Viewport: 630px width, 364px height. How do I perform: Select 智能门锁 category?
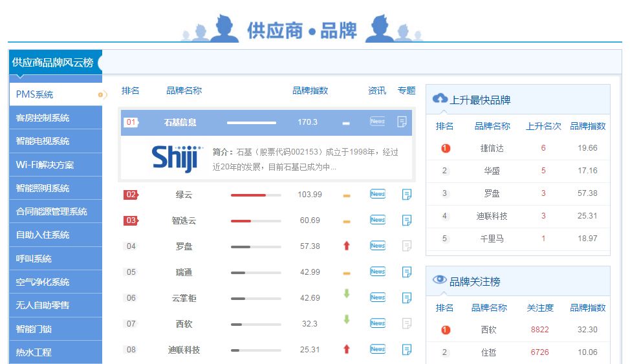(56, 329)
